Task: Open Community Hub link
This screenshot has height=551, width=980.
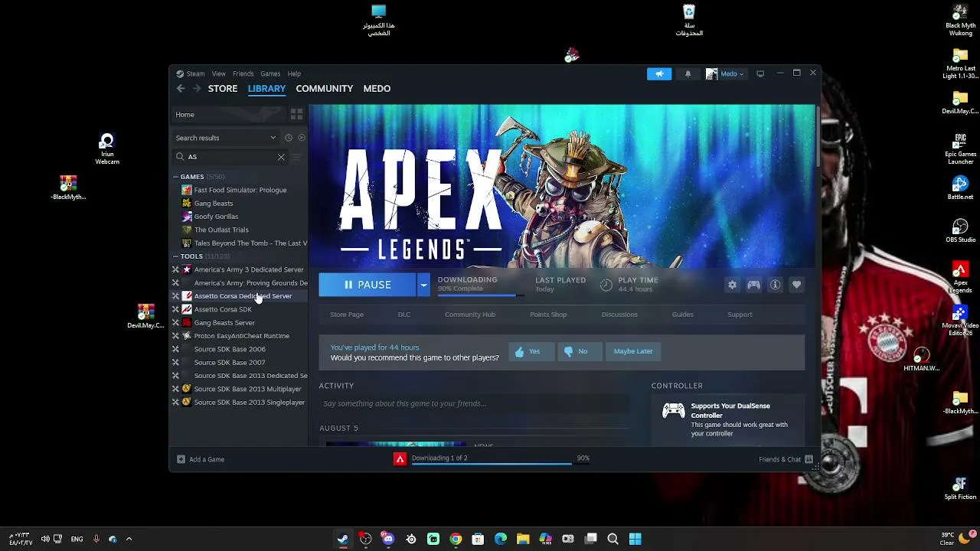Action: click(470, 315)
